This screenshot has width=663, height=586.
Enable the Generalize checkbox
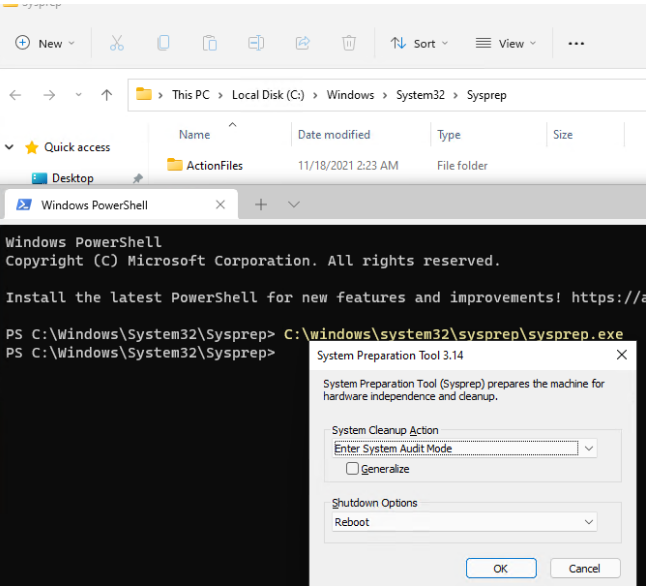(352, 468)
